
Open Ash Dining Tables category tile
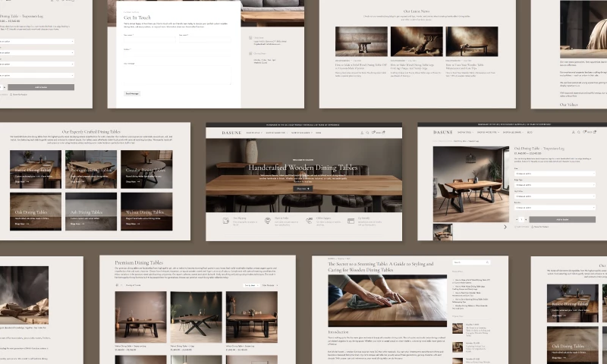[91, 212]
